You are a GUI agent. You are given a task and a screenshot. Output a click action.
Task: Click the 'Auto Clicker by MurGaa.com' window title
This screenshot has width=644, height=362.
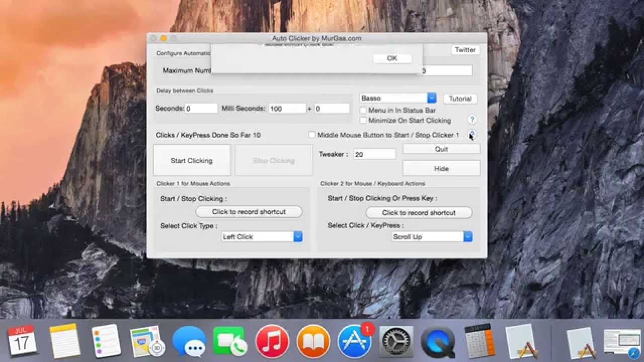pyautogui.click(x=316, y=38)
